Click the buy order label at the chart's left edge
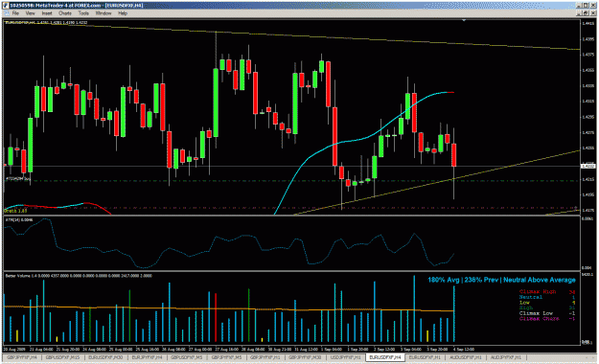 [x=18, y=178]
